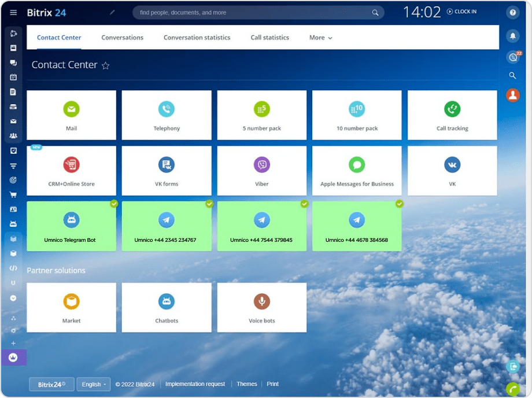Open the Bitrix24 footer dropdown
The image size is (532, 398).
[x=51, y=384]
